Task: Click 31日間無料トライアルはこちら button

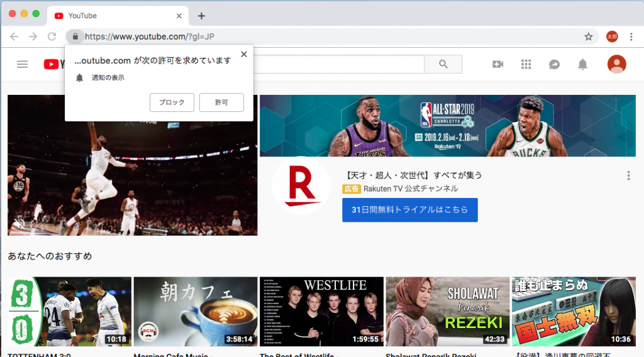Action: coord(410,210)
